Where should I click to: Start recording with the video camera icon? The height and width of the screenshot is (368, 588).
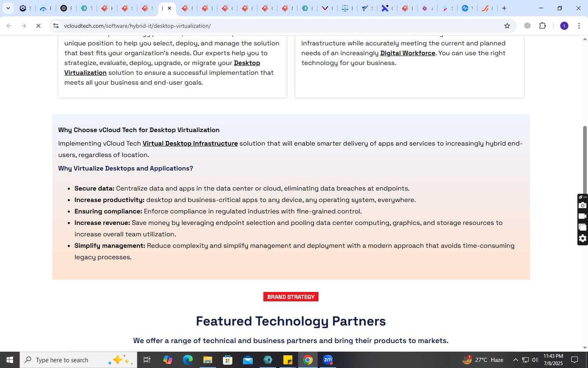[583, 216]
